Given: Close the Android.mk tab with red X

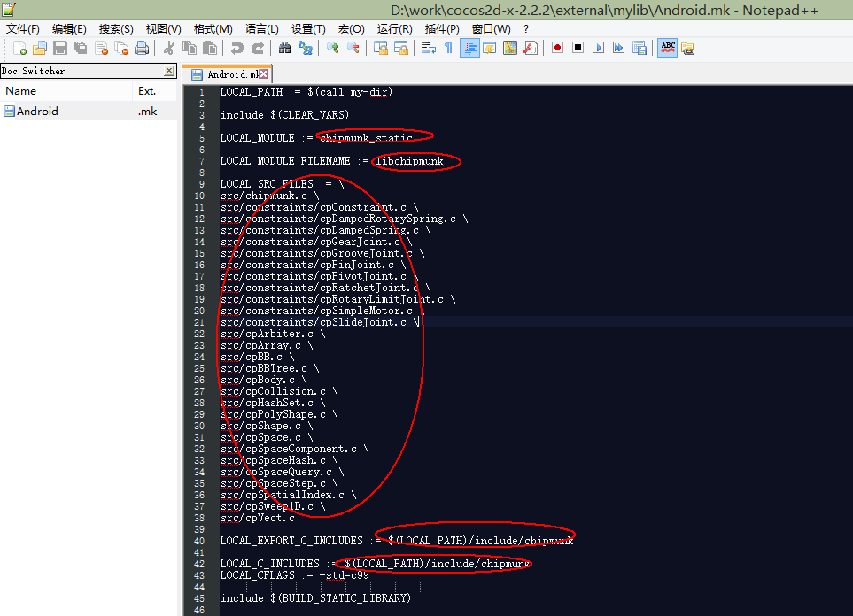Looking at the screenshot, I should (264, 74).
